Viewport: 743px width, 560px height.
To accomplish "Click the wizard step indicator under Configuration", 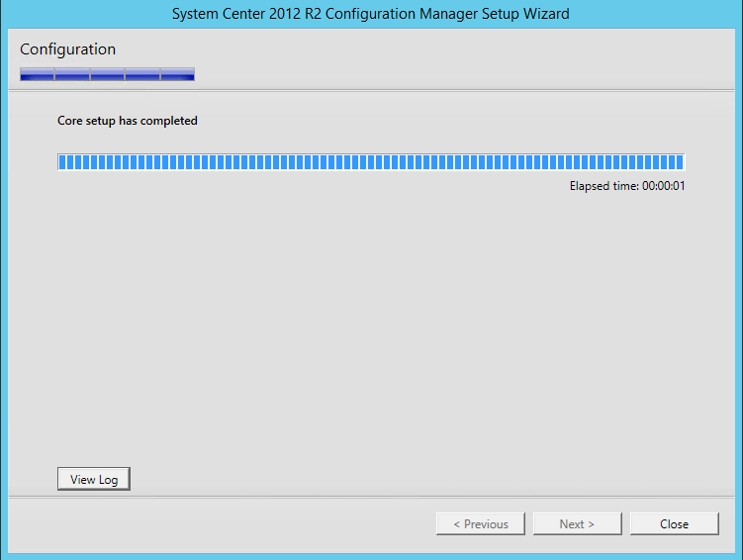I will click(107, 74).
